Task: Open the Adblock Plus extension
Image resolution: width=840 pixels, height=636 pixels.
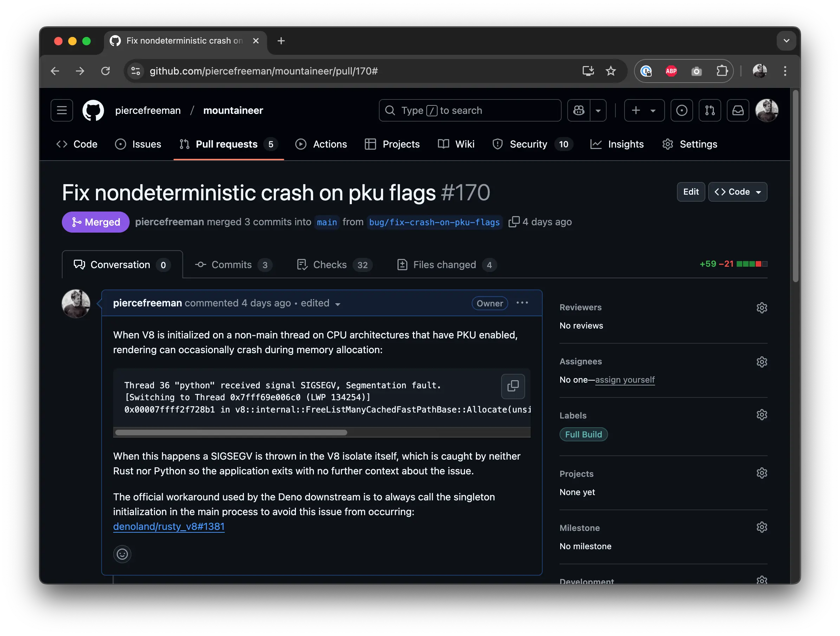Action: [x=671, y=71]
